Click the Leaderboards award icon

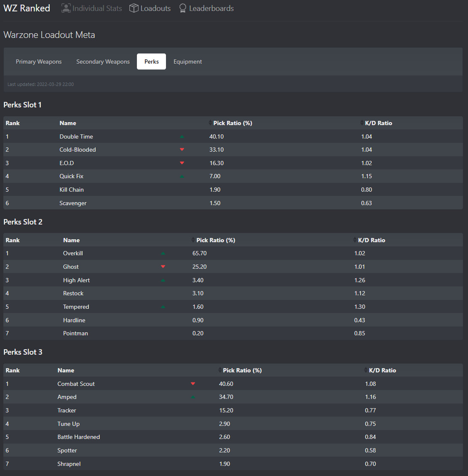183,8
